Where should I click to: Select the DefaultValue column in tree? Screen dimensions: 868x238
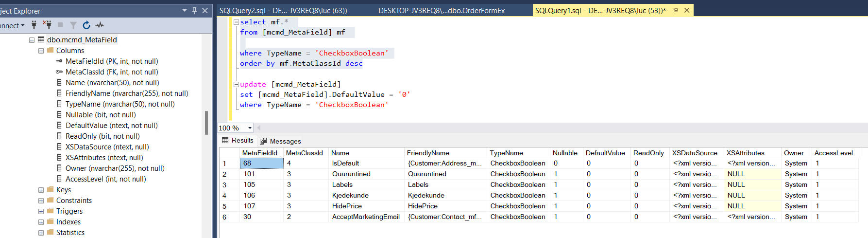pyautogui.click(x=111, y=126)
